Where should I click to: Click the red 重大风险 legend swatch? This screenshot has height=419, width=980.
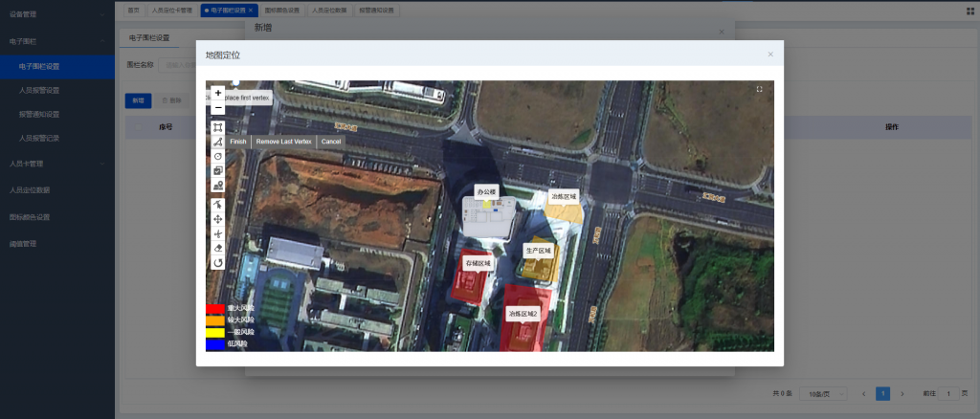215,309
